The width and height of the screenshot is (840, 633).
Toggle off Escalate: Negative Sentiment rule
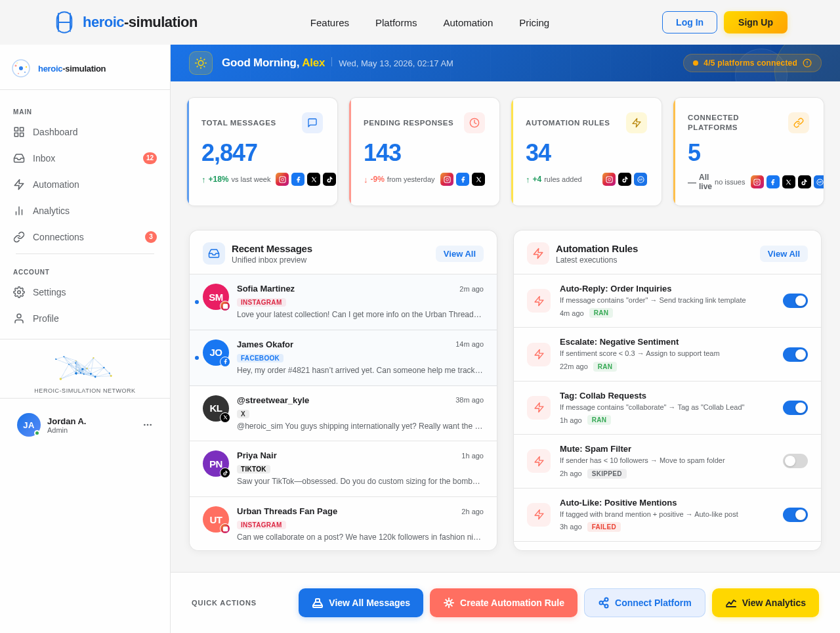point(795,355)
